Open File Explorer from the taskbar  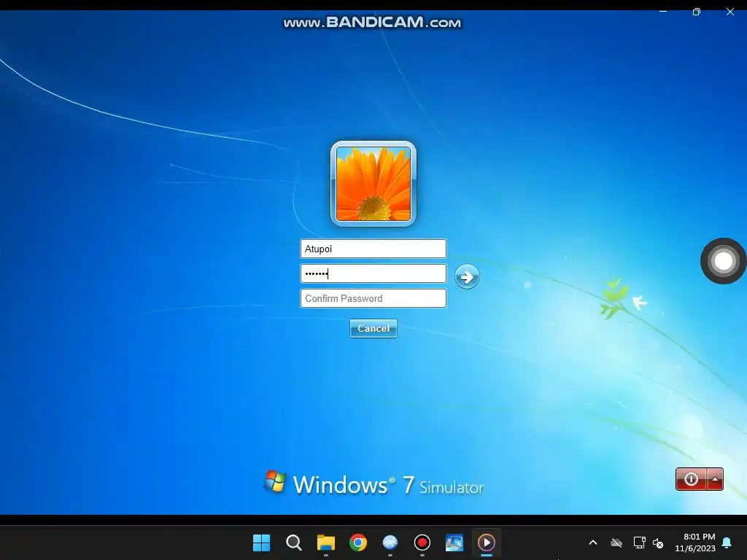(326, 542)
